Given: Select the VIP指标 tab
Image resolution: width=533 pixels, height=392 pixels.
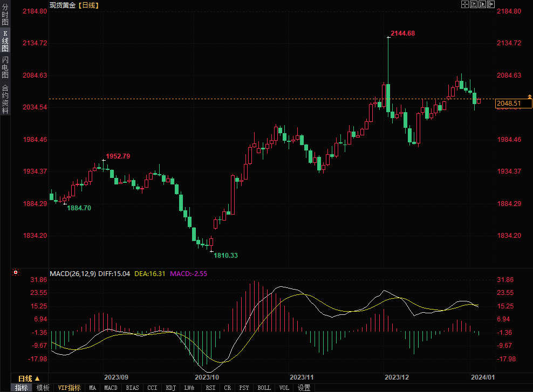Looking at the screenshot, I should (69, 388).
